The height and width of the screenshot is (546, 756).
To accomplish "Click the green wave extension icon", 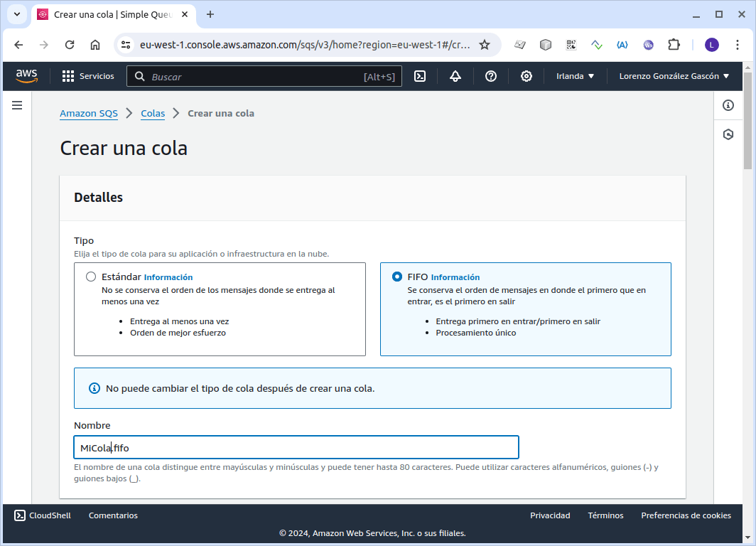I will pos(597,45).
